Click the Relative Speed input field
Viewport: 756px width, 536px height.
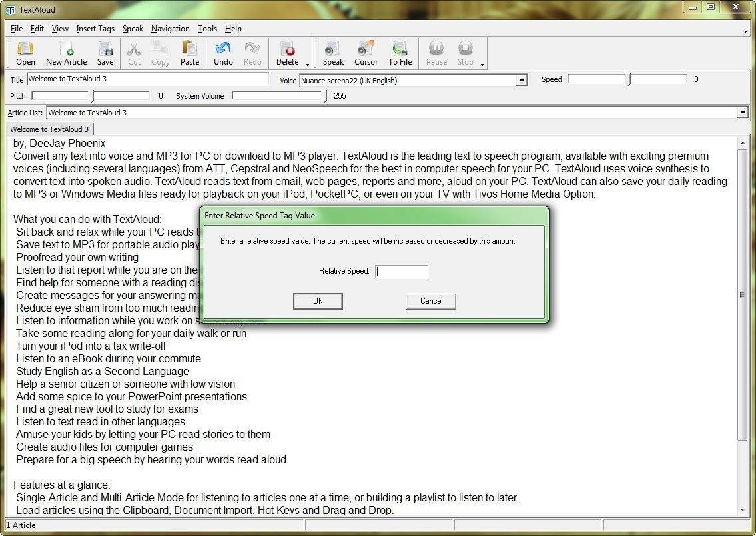tap(402, 272)
